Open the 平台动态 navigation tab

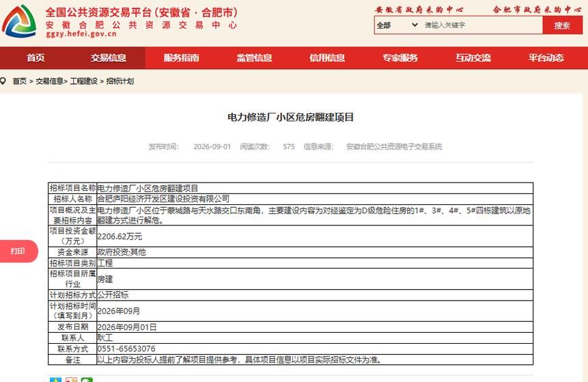[546, 58]
